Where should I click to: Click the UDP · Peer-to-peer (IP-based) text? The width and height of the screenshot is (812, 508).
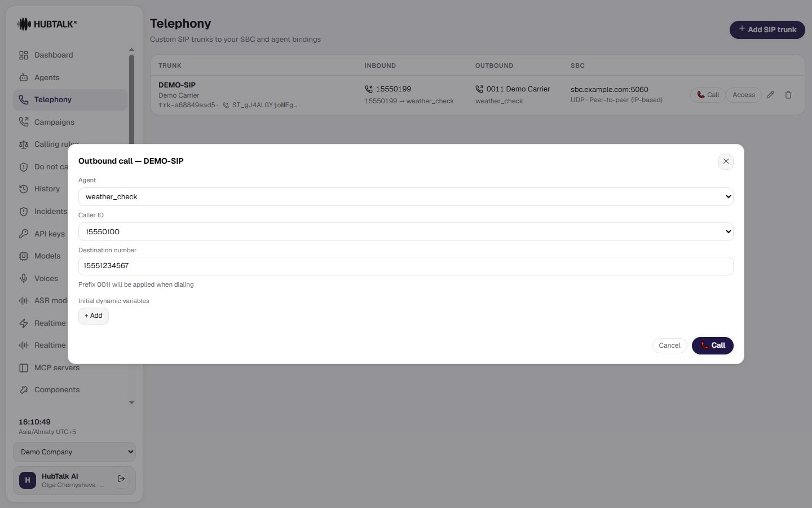(x=616, y=100)
